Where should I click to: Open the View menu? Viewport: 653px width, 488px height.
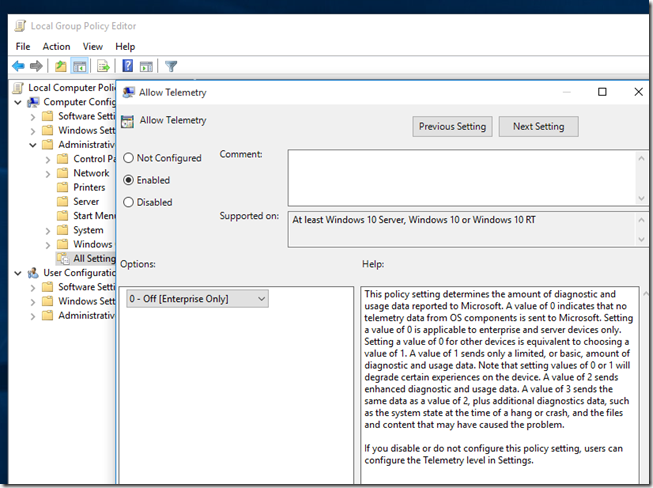pyautogui.click(x=92, y=46)
